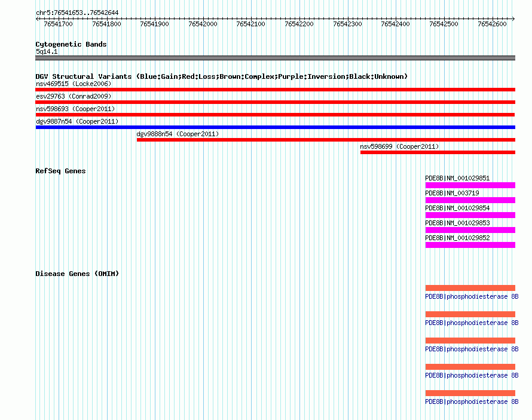Viewport: 532px width, 420px height.
Task: Click the left arrowhead of the coordinate ruler
Action: click(x=37, y=19)
